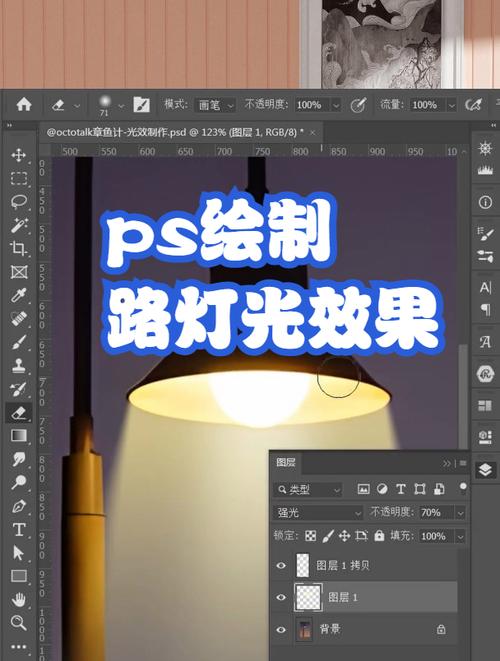Open the Histogram panel icon
The width and height of the screenshot is (500, 661).
pyautogui.click(x=485, y=170)
